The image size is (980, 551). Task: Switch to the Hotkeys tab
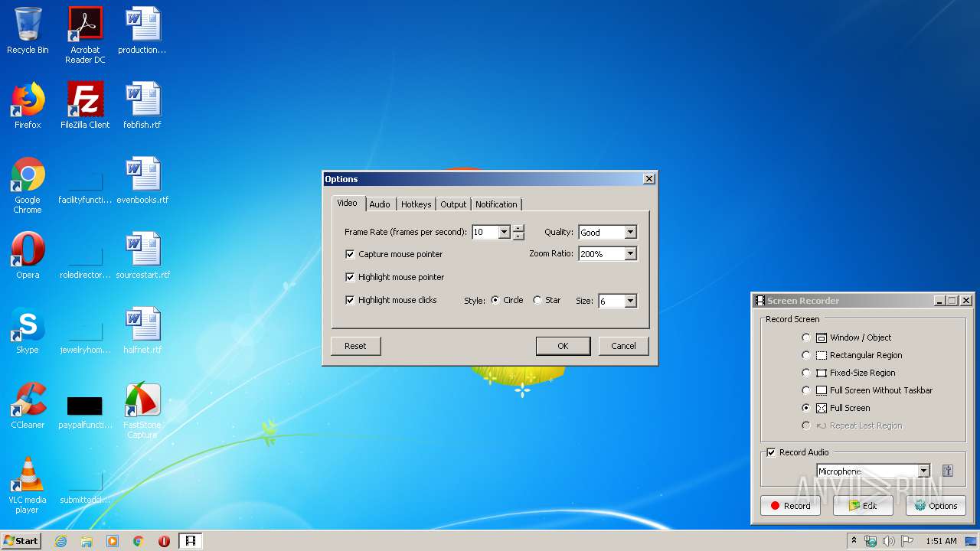pos(416,204)
